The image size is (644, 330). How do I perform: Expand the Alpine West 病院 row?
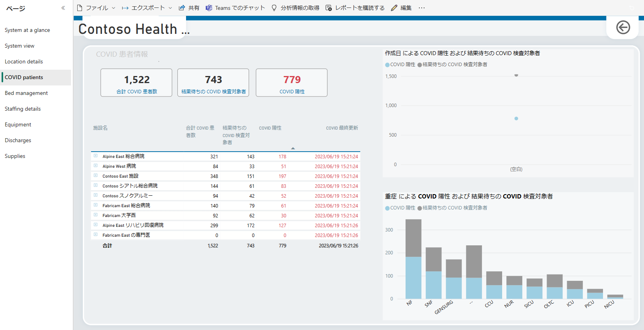pyautogui.click(x=95, y=166)
